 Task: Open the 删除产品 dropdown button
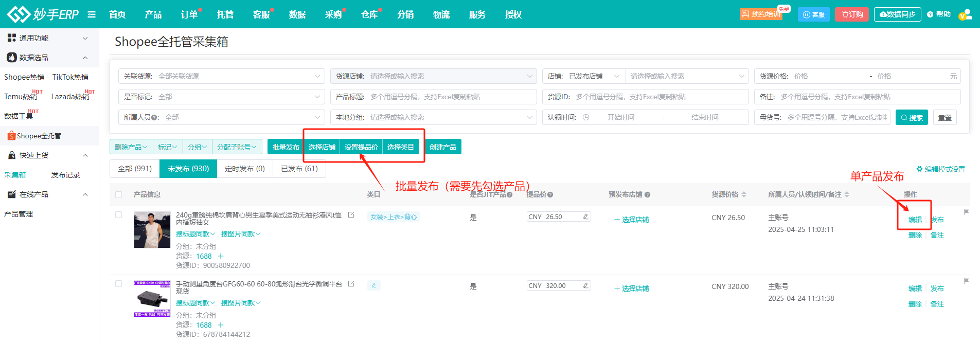point(131,147)
